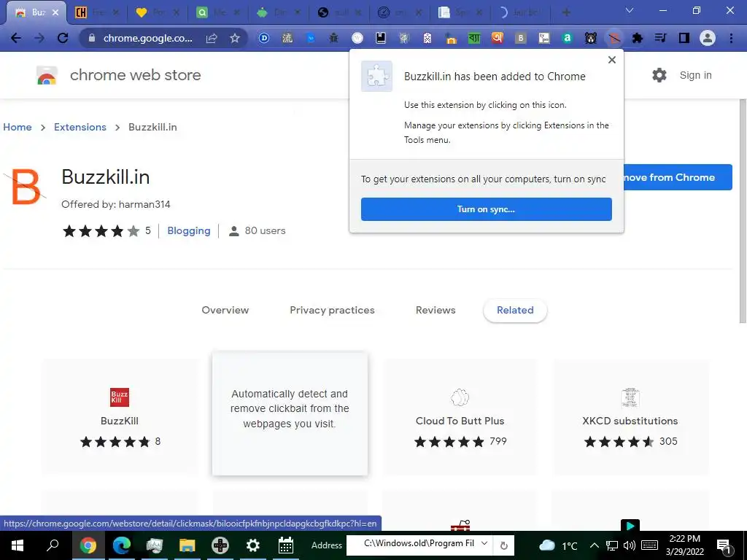Open the bug-shaped extension icon

pyautogui.click(x=334, y=38)
